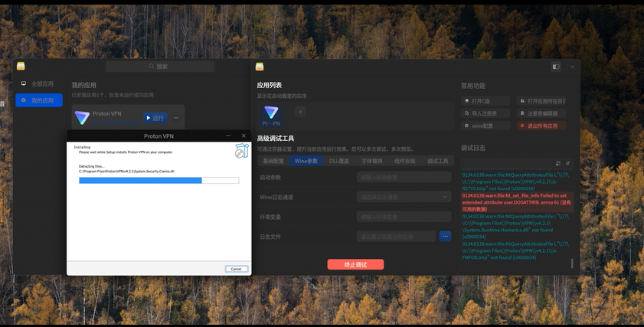Cancel the Proton VPN installation
The width and height of the screenshot is (644, 327).
pyautogui.click(x=236, y=269)
